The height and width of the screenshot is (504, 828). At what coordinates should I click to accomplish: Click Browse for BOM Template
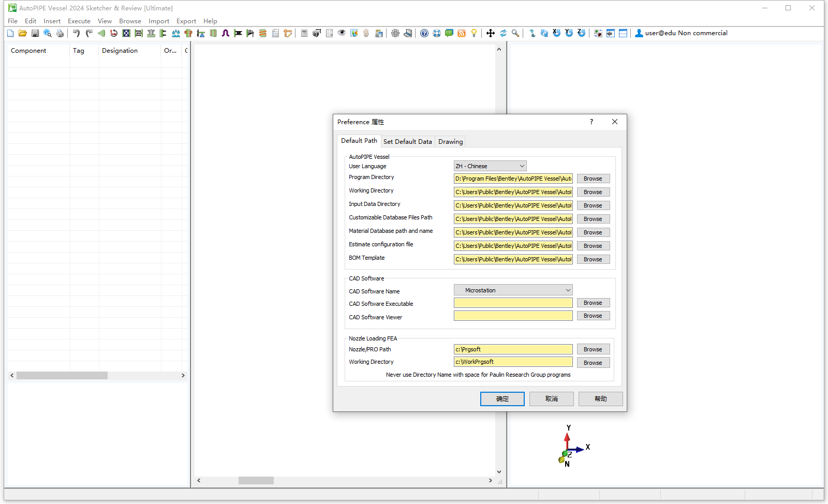click(x=593, y=259)
